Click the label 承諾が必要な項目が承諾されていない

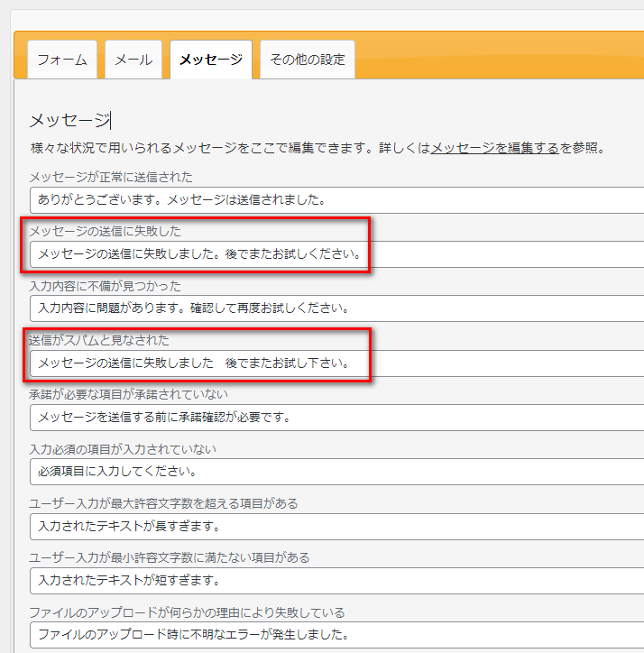[129, 394]
